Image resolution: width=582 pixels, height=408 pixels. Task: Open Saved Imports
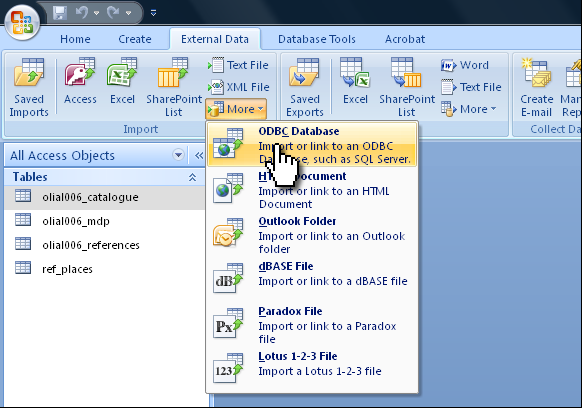(29, 87)
